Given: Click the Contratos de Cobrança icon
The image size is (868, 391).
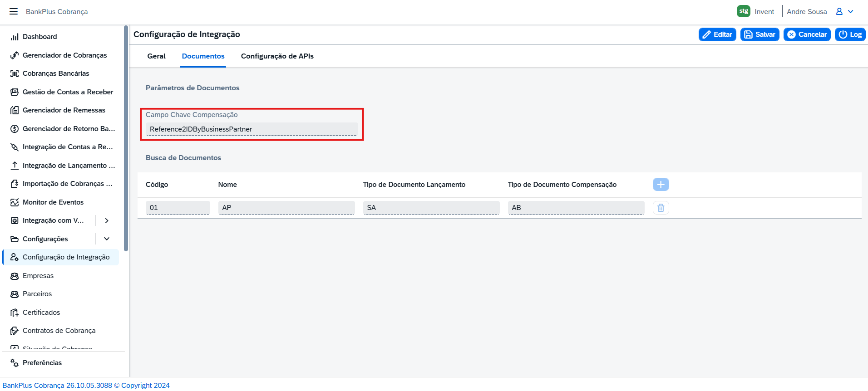Looking at the screenshot, I should 15,331.
